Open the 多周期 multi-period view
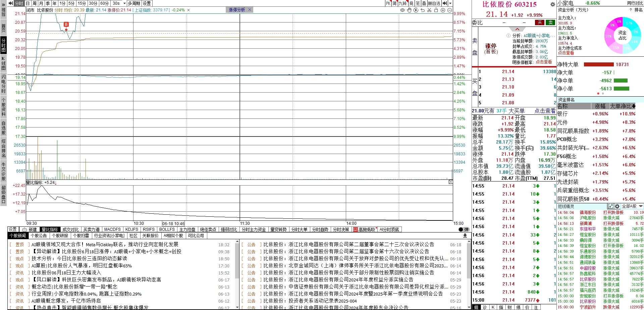The image size is (644, 310). (x=134, y=3)
